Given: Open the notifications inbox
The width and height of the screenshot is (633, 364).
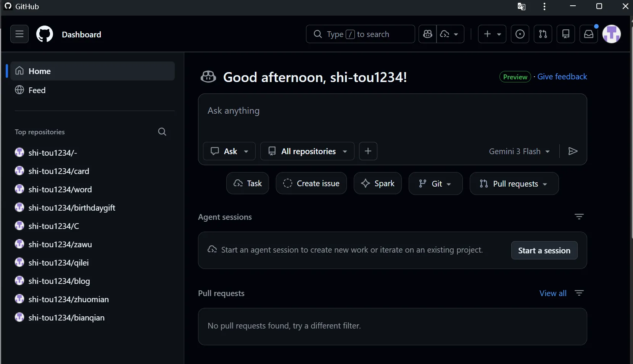Looking at the screenshot, I should [x=589, y=34].
